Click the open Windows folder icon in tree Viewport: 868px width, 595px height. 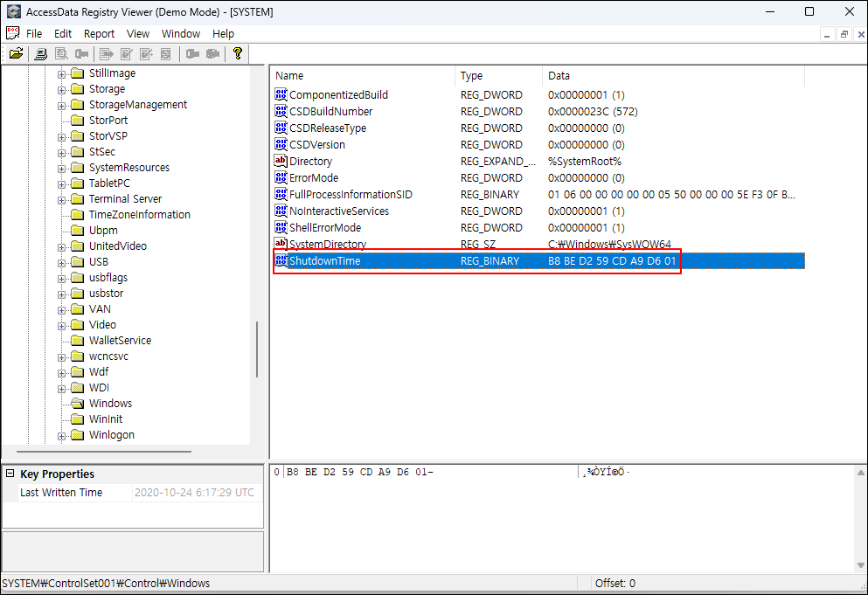[78, 403]
